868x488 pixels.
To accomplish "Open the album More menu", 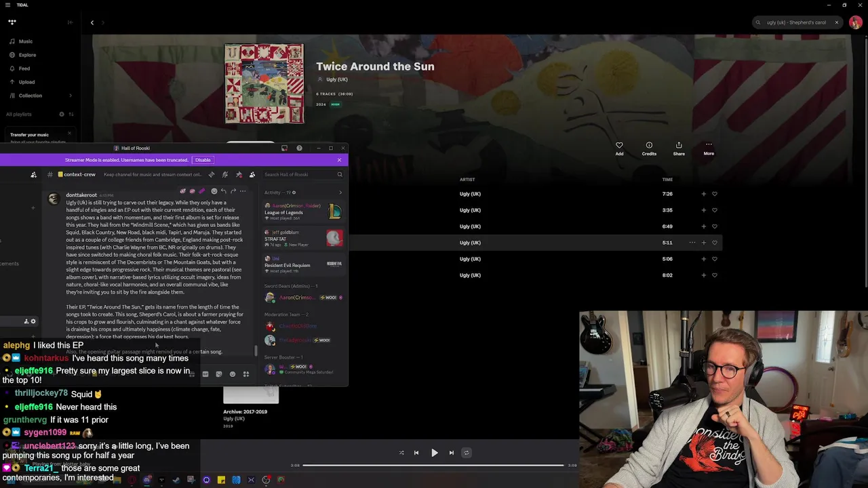I will tap(709, 148).
